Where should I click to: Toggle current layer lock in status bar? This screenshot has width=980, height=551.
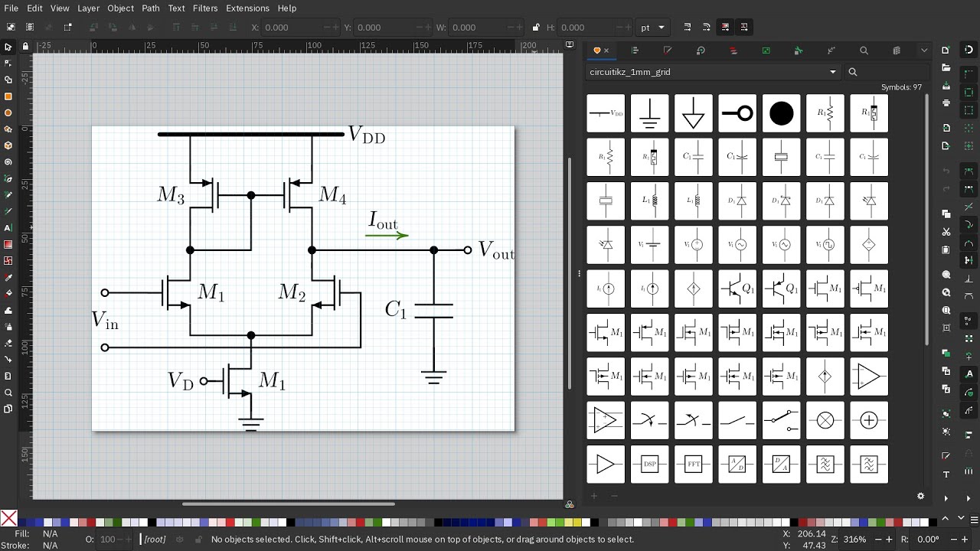197,540
